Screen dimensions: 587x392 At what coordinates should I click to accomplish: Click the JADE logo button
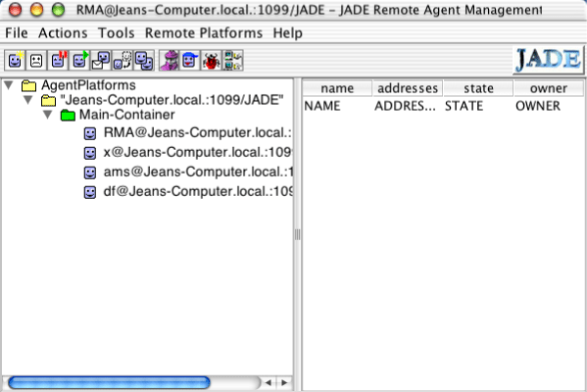pyautogui.click(x=549, y=60)
